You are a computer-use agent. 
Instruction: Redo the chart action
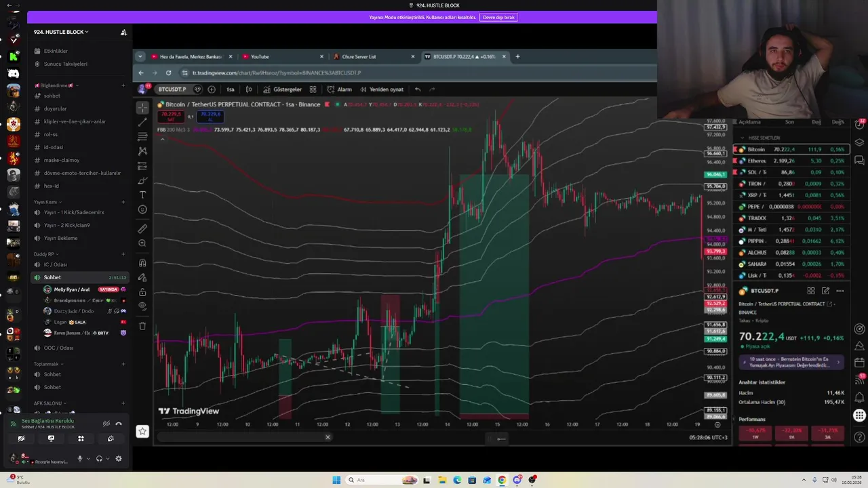point(432,89)
